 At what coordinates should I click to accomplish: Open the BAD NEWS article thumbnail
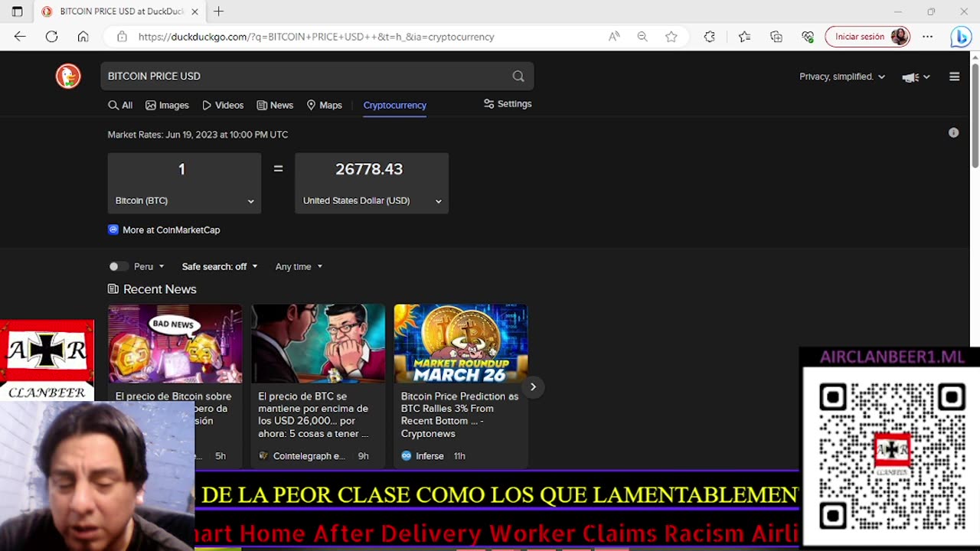[175, 344]
